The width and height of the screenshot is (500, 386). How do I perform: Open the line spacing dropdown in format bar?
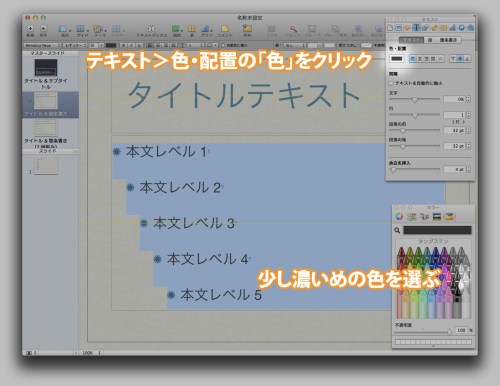coord(195,45)
